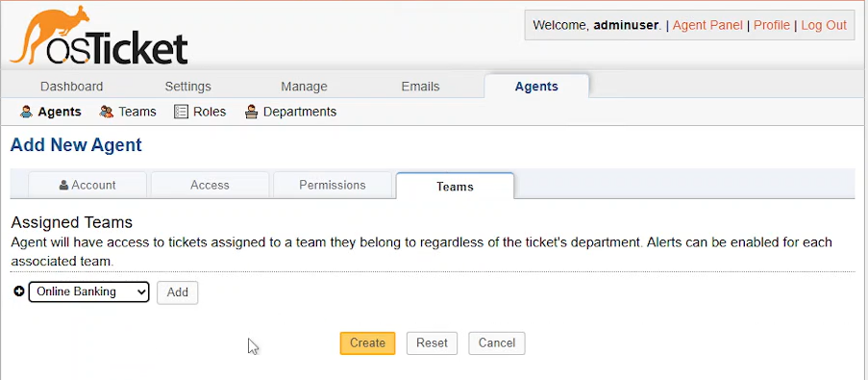
Task: Go to the Dashboard main menu
Action: point(71,87)
